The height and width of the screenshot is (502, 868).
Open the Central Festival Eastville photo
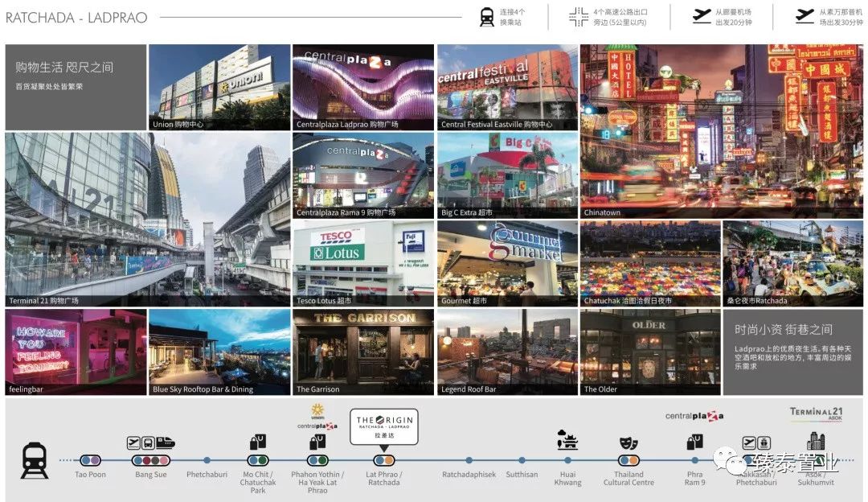(x=507, y=87)
